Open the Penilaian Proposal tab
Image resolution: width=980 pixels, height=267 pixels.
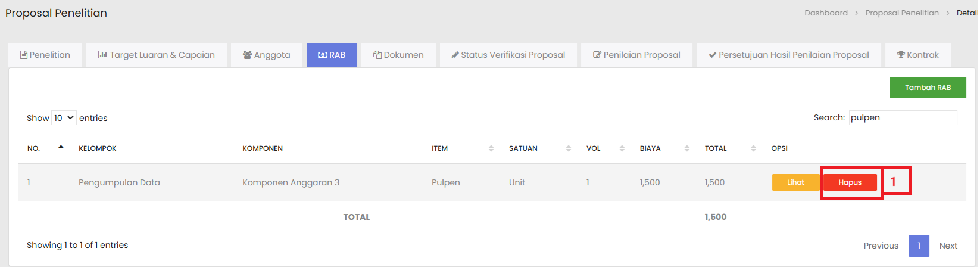click(636, 55)
